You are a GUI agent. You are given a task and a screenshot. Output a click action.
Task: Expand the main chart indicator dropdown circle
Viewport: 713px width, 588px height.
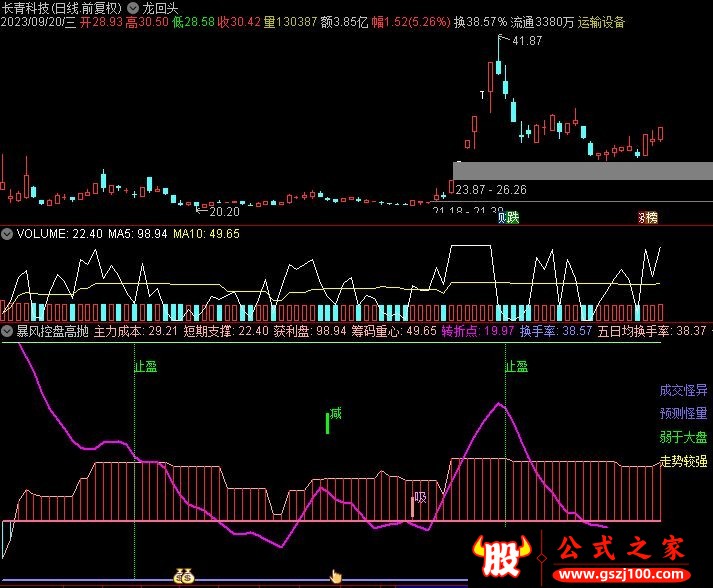(x=132, y=8)
